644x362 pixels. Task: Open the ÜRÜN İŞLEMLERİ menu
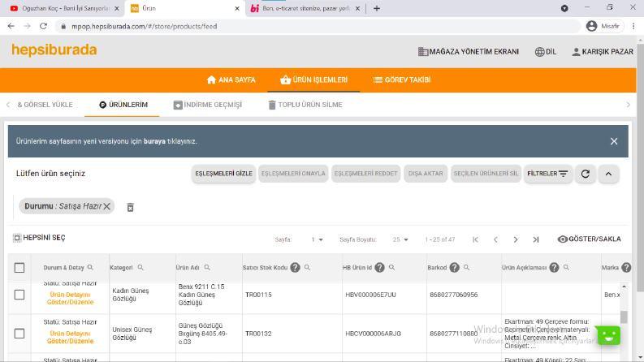click(313, 80)
